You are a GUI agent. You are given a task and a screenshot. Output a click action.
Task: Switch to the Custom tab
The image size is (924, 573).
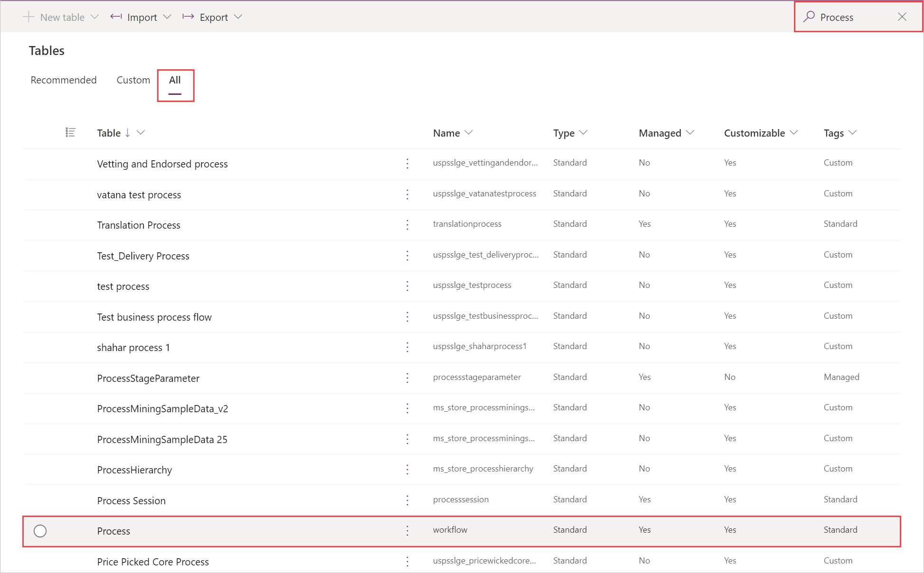coord(132,79)
